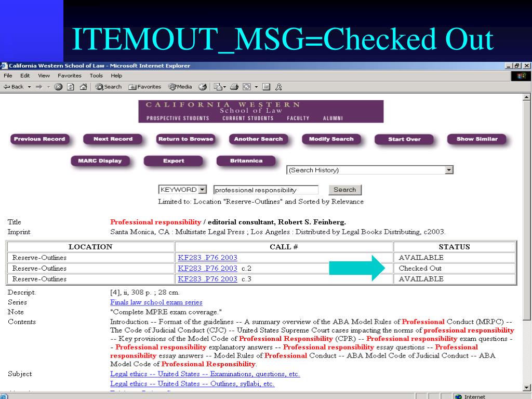Go to the Home page icon
This screenshot has width=532, height=399.
coord(83,87)
